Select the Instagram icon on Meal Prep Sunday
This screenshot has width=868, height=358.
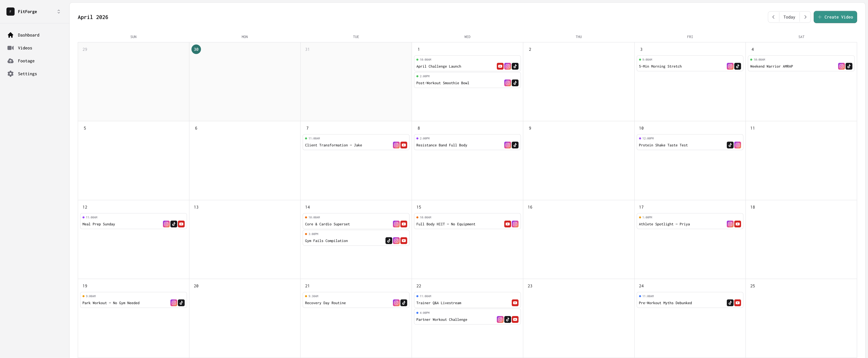point(166,224)
